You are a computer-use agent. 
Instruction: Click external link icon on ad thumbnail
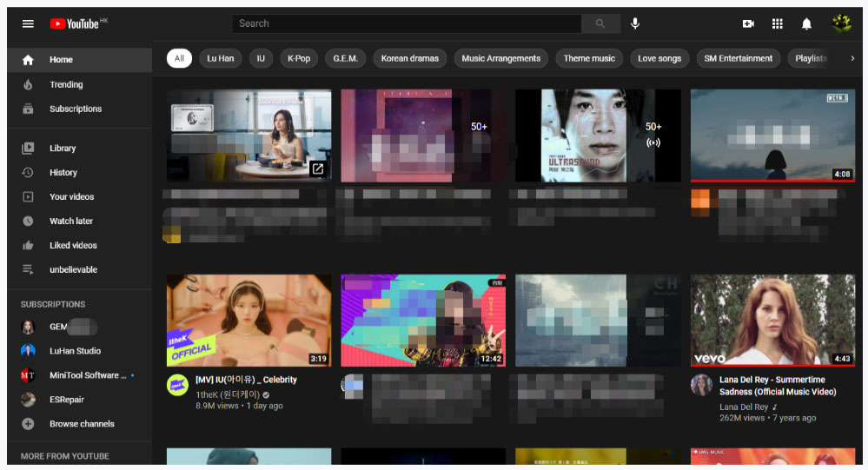click(x=318, y=169)
